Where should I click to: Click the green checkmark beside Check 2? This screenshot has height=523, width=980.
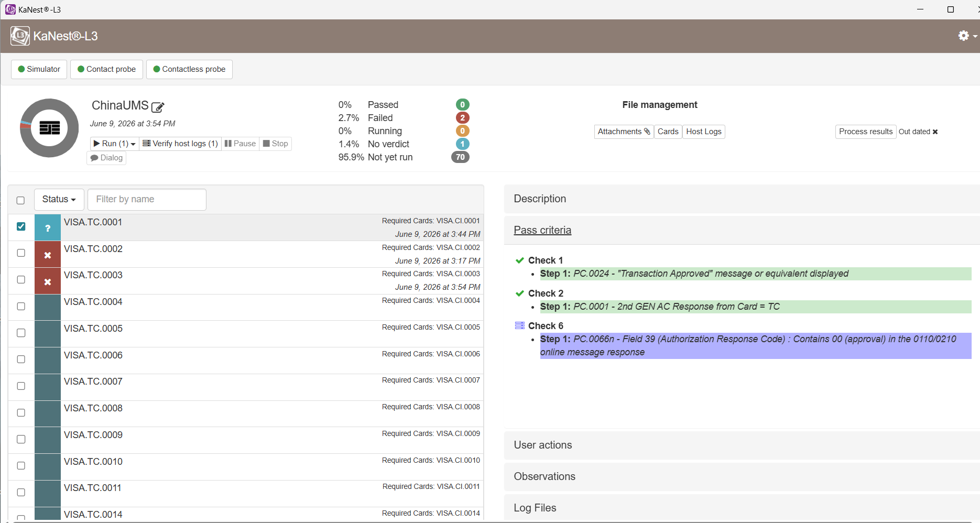[x=520, y=293]
